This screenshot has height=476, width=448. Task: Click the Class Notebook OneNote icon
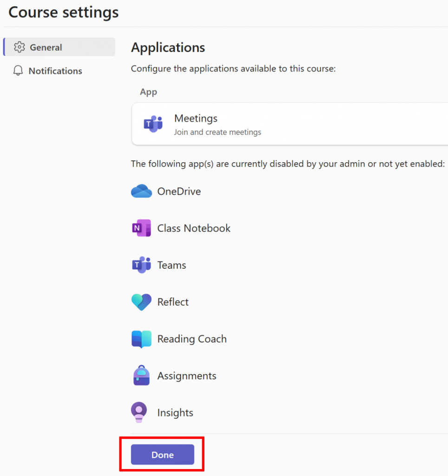pos(141,228)
